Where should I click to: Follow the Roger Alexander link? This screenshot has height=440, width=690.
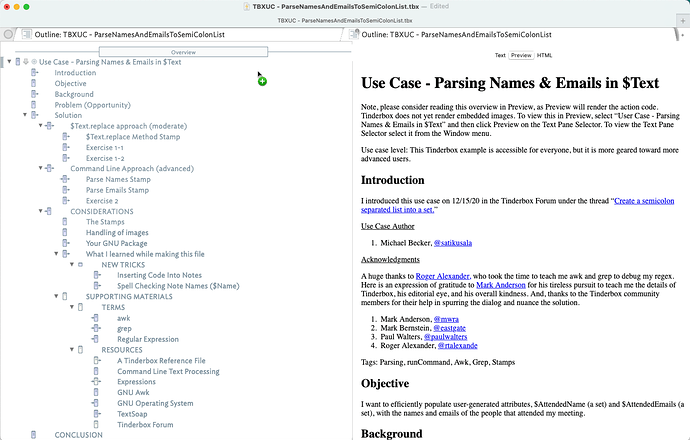pyautogui.click(x=442, y=276)
